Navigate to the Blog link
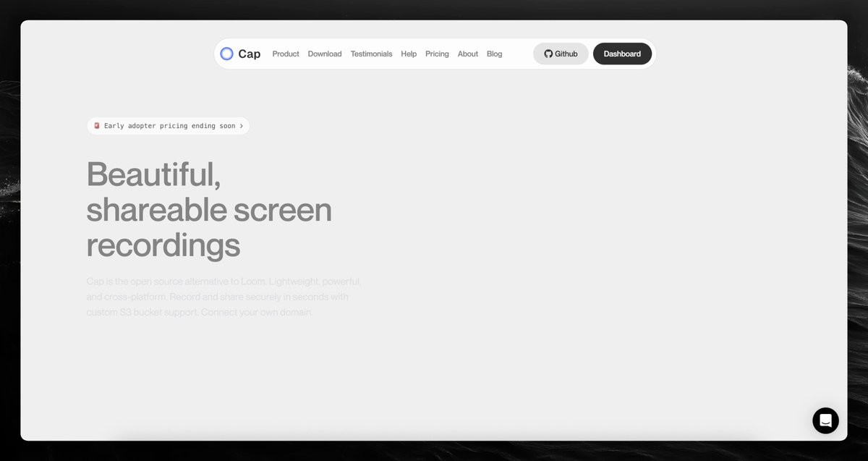This screenshot has width=868, height=461. coord(495,54)
